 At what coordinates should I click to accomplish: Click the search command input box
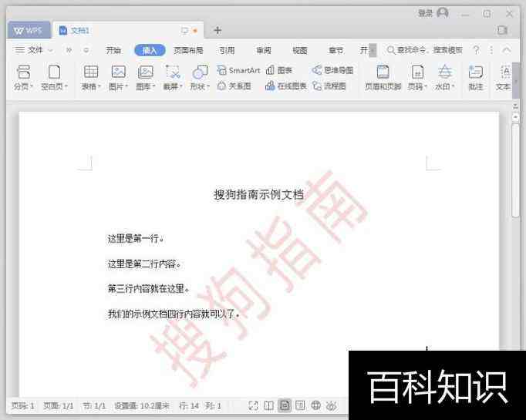pos(428,50)
